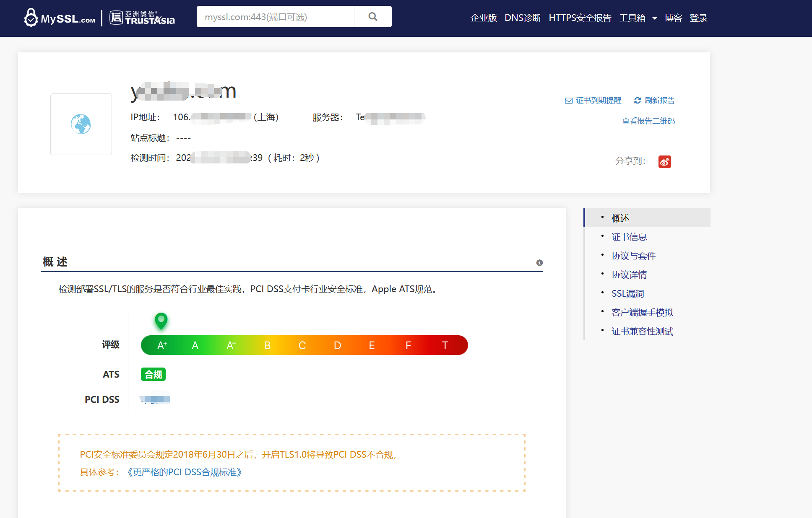This screenshot has height=518, width=812.
Task: Jump to SSL漏洞 section
Action: point(628,294)
